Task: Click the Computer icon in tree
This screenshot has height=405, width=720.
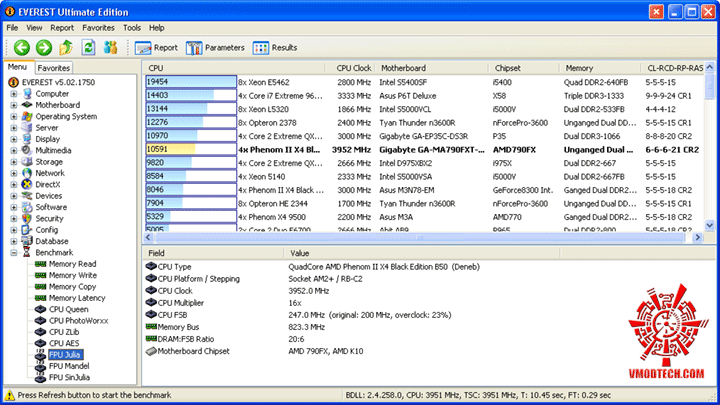Action: point(27,94)
